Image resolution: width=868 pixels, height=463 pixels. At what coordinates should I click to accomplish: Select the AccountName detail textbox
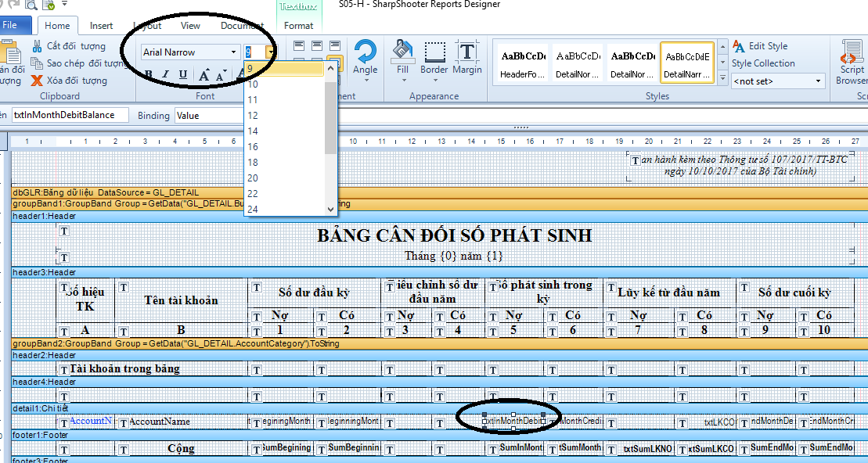pos(182,422)
